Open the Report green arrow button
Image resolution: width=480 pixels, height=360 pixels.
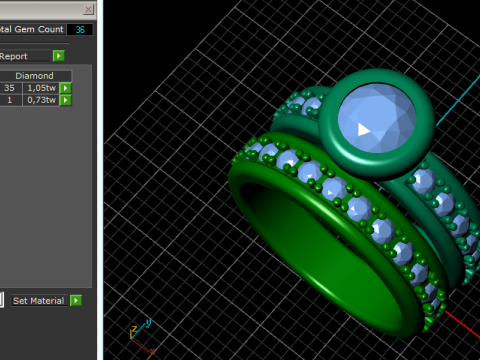59,56
